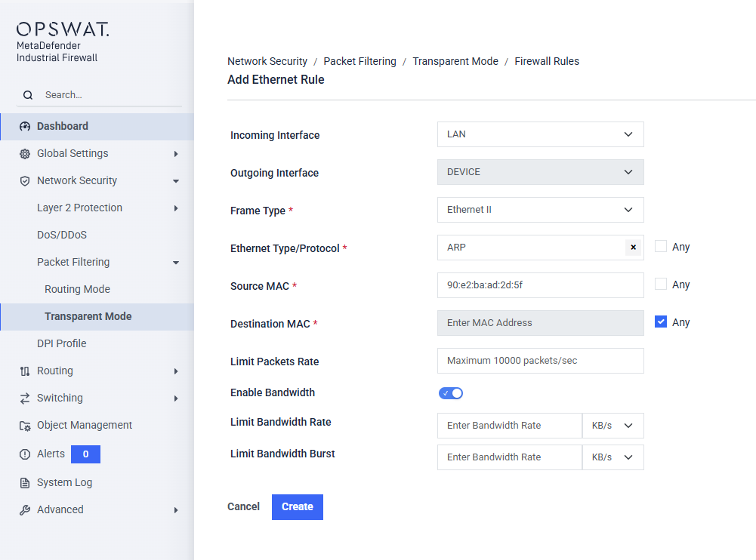The image size is (756, 560).
Task: Toggle the Enable Bandwidth switch
Action: [451, 393]
